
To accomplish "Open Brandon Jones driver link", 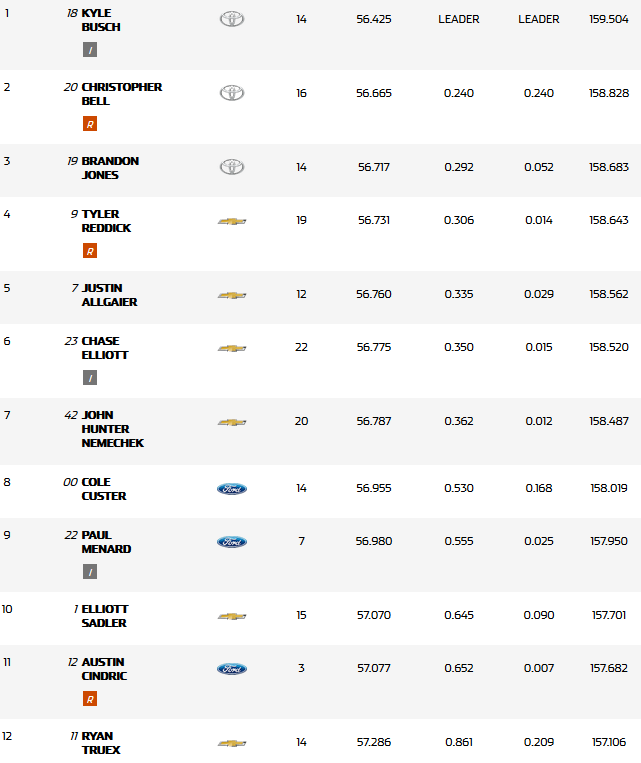I will point(110,168).
